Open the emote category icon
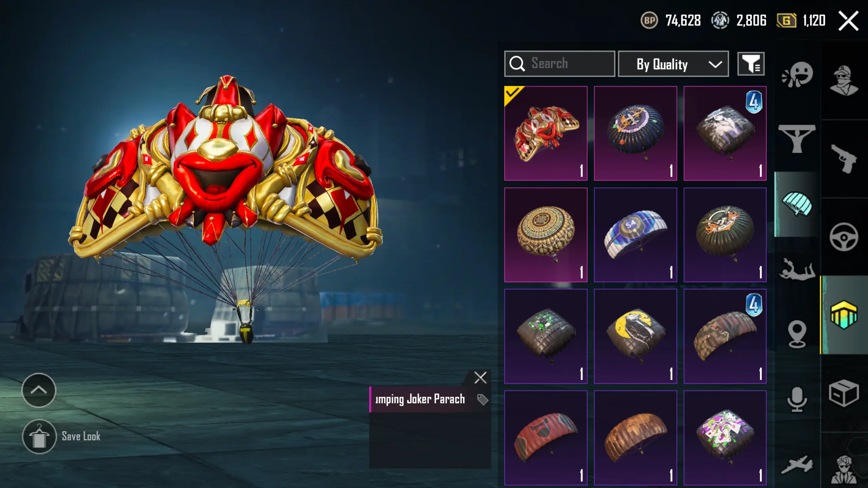Viewport: 868px width, 488px height. click(797, 75)
